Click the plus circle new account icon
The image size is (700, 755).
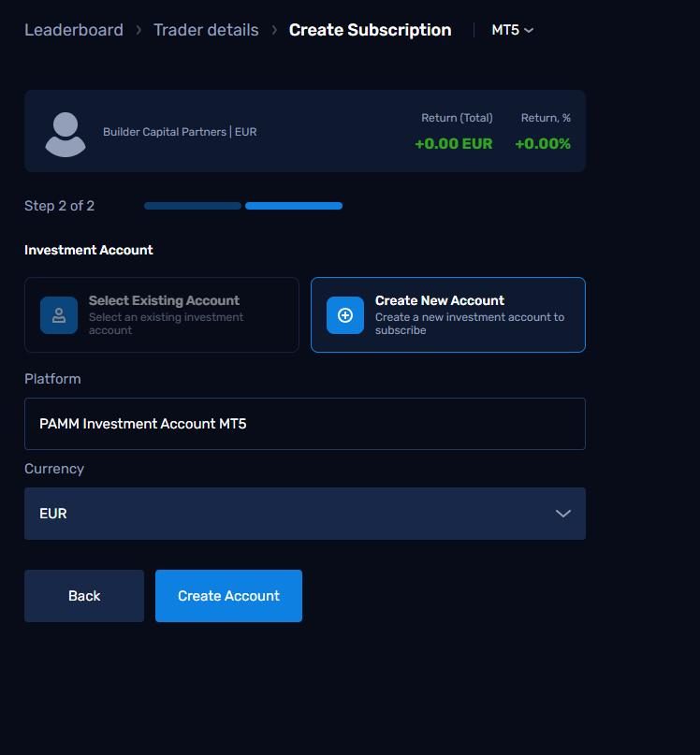[345, 315]
